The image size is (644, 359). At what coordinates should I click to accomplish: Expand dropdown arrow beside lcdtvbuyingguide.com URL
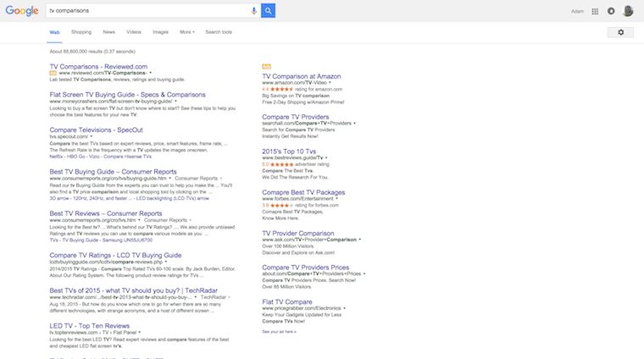(166, 262)
